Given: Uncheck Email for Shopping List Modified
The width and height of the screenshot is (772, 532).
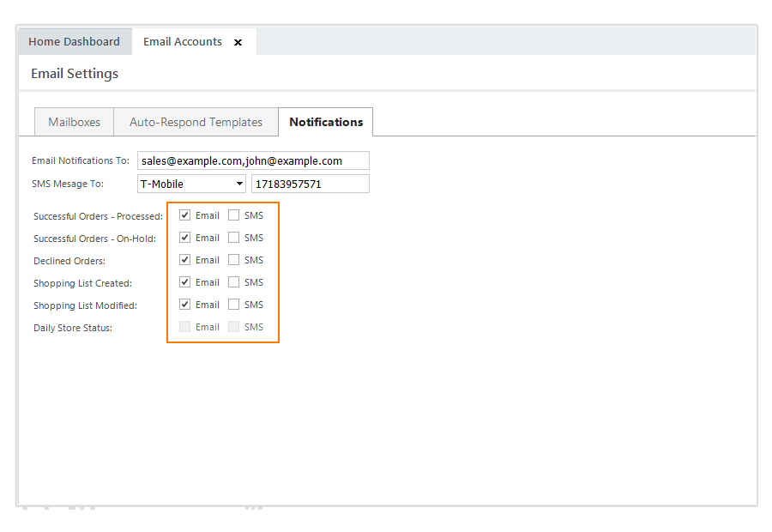Looking at the screenshot, I should tap(184, 305).
